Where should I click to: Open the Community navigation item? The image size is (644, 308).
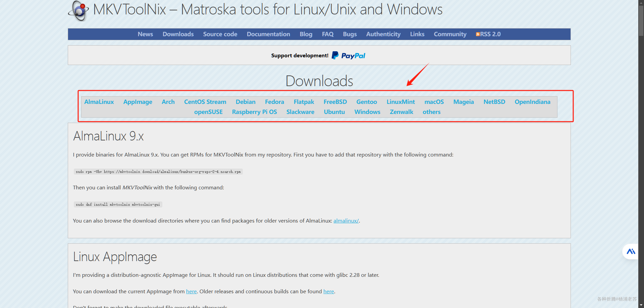[450, 34]
